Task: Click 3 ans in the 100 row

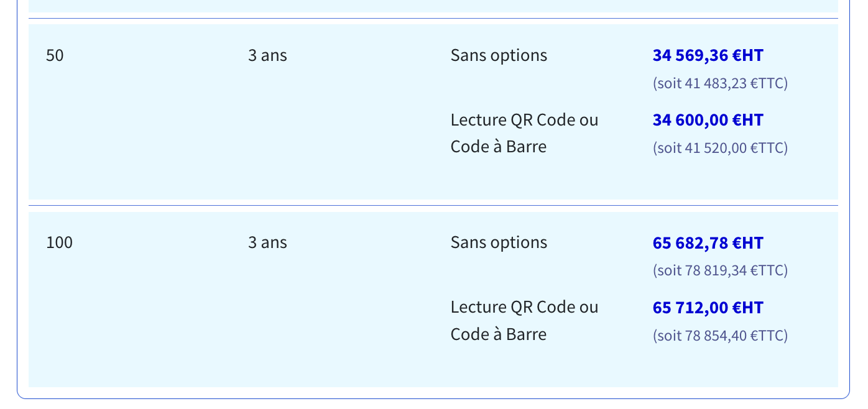Action: 267,242
